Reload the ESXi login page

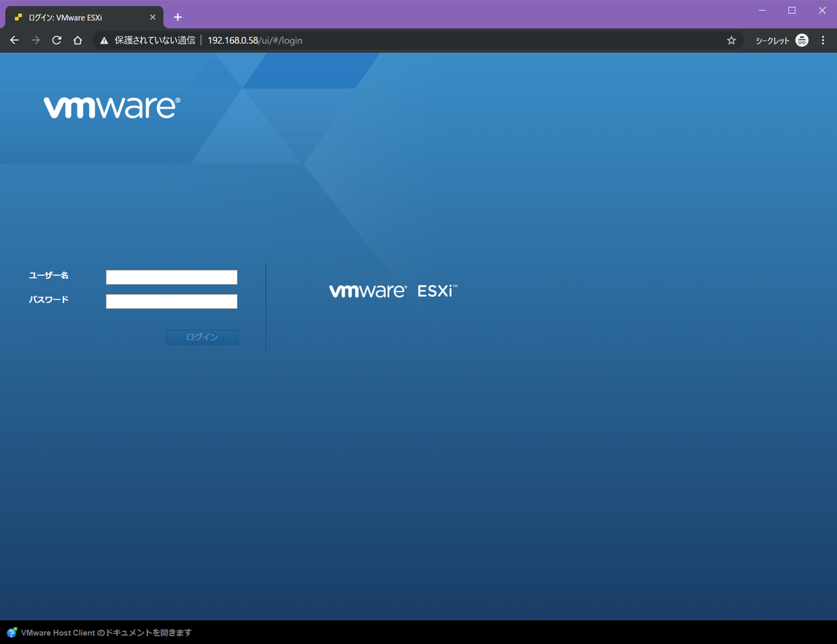point(57,40)
